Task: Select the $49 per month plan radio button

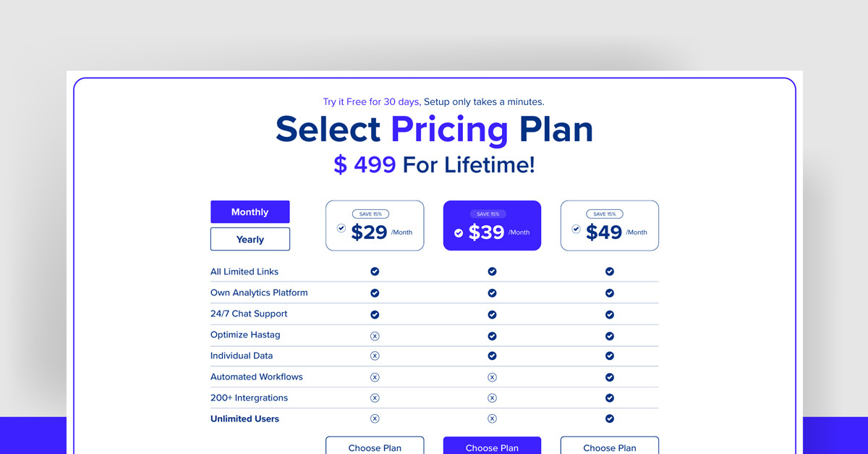Action: tap(576, 228)
